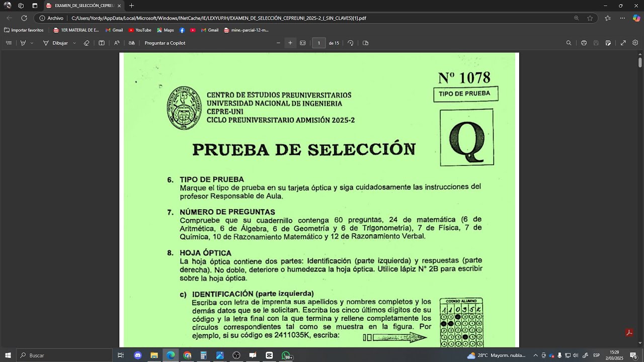Open the Copilot sidebar icon
The width and height of the screenshot is (644, 362).
[x=636, y=18]
